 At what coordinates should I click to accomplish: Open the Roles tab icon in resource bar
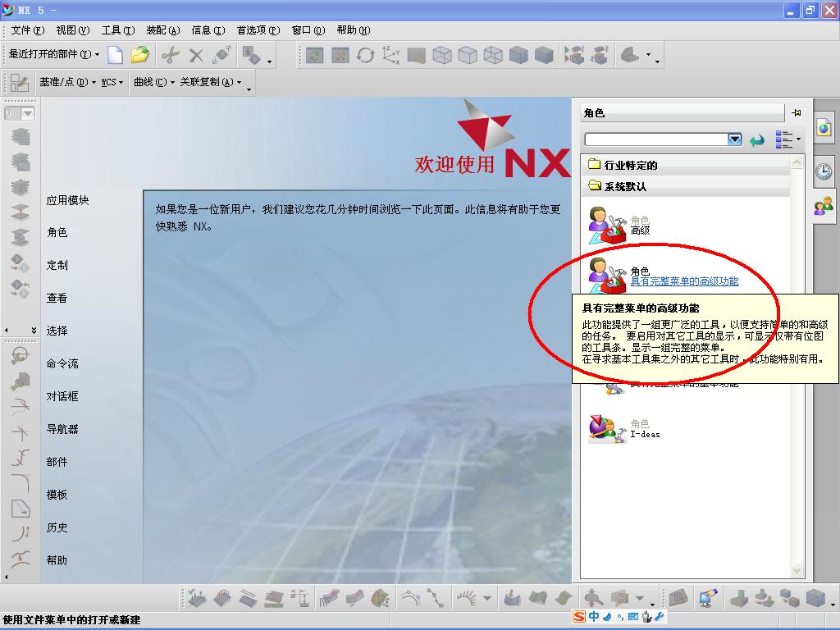tap(824, 205)
